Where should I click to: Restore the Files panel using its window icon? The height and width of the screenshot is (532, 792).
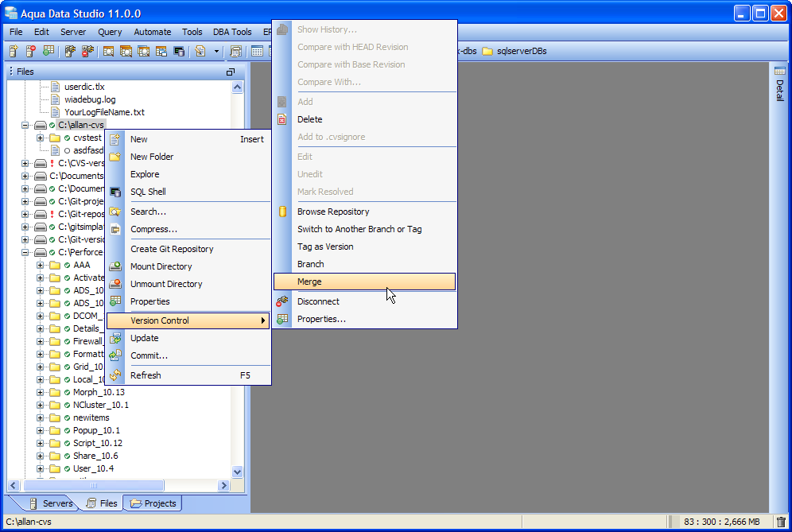pyautogui.click(x=231, y=72)
